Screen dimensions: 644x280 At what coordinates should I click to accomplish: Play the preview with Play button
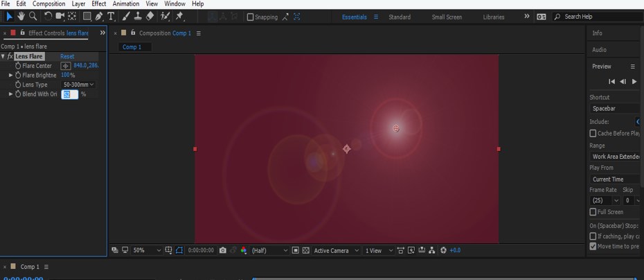click(x=634, y=81)
